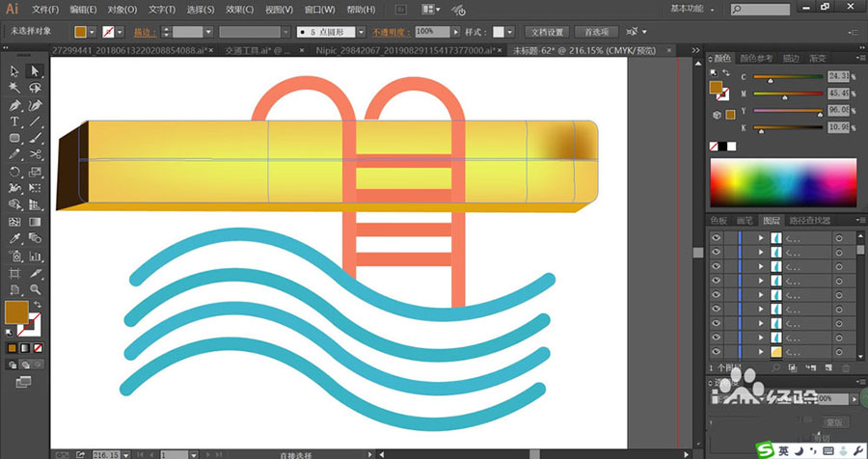Click the 首选项 button

(596, 32)
